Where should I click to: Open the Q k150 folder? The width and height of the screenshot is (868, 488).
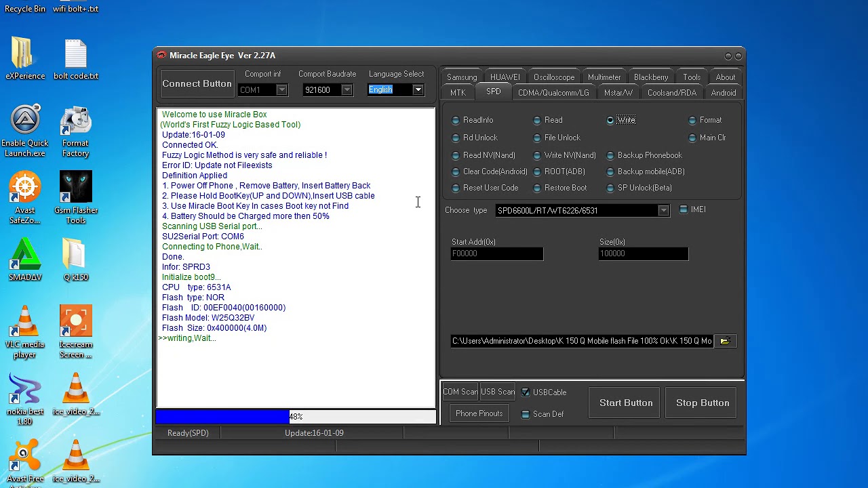76,260
